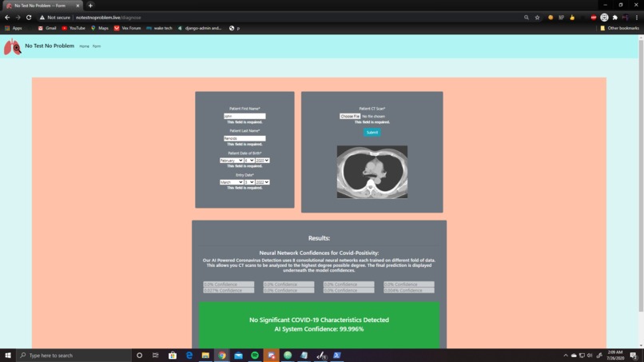Open the birth year dropdown

pos(262,161)
